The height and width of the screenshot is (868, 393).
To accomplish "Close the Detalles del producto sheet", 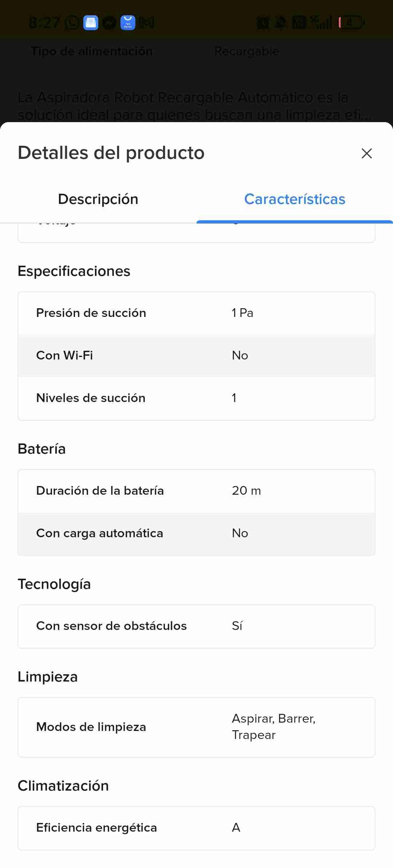I will click(366, 153).
